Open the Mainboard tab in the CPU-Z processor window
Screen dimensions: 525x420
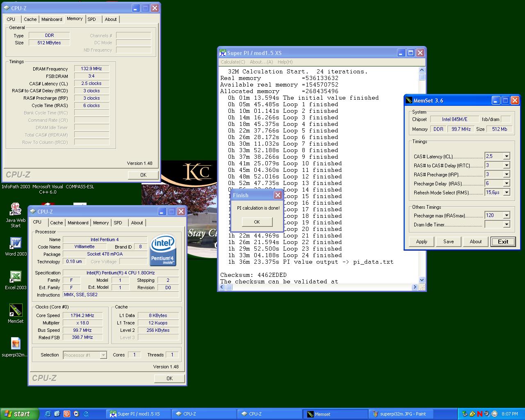click(x=78, y=223)
